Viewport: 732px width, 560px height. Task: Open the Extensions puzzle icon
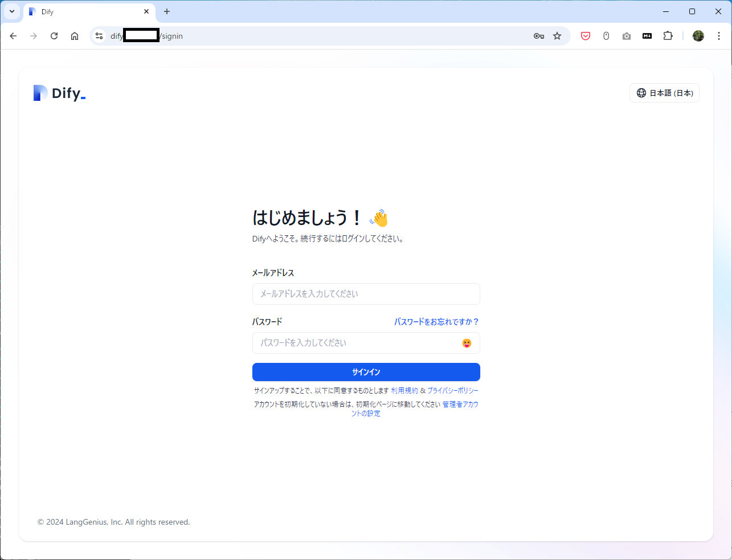tap(668, 36)
